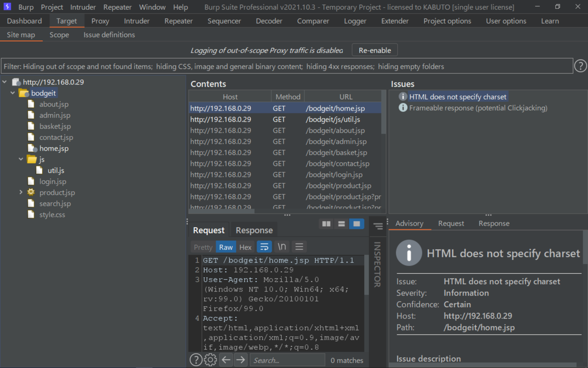Click the contents table horizontal scrollbar
This screenshot has width=588, height=368.
[222, 211]
